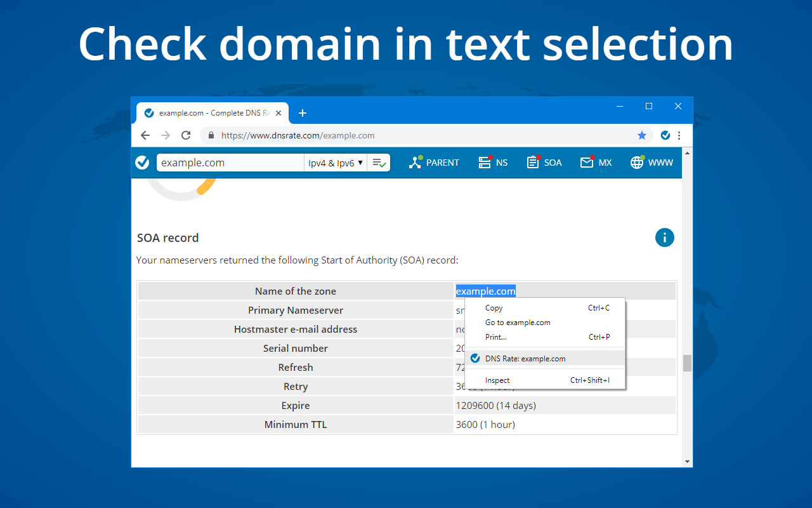This screenshot has height=508, width=812.
Task: Click the '3600 (1 hour)' Minimum TTL value
Action: click(485, 424)
